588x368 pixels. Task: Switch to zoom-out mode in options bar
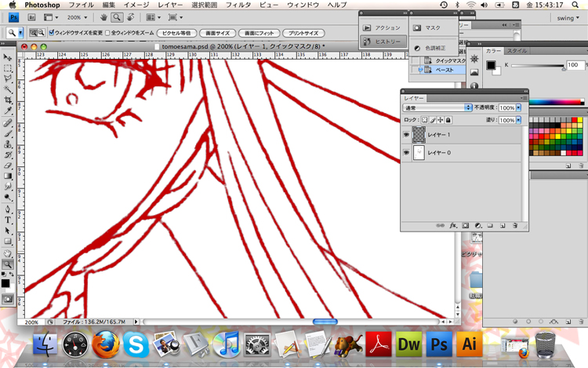tap(41, 33)
